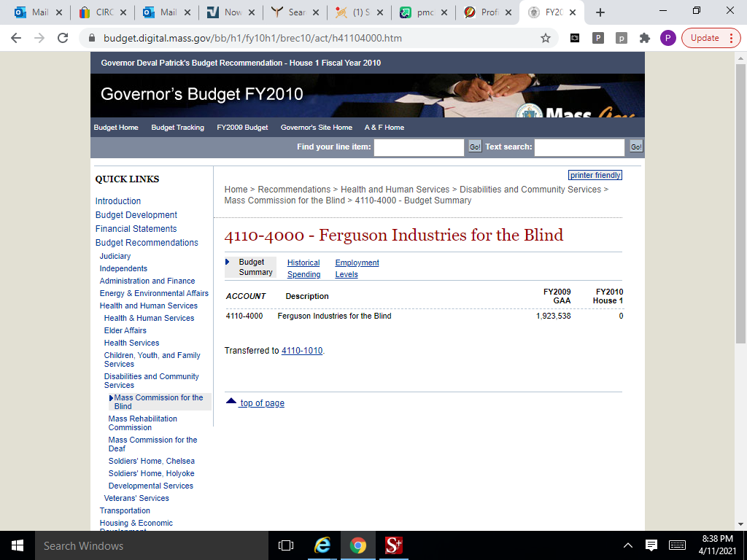
Task: Click the dark gray P extension icon
Action: pos(598,38)
